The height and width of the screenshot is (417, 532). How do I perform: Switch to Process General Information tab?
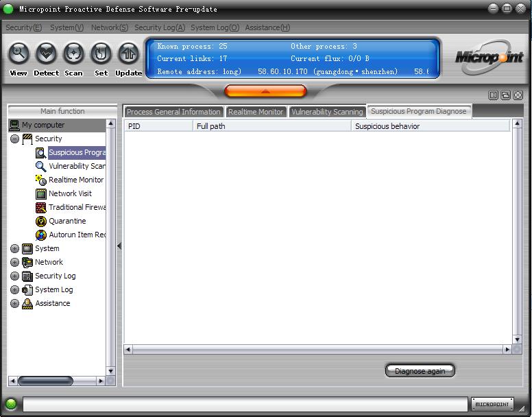coord(173,112)
